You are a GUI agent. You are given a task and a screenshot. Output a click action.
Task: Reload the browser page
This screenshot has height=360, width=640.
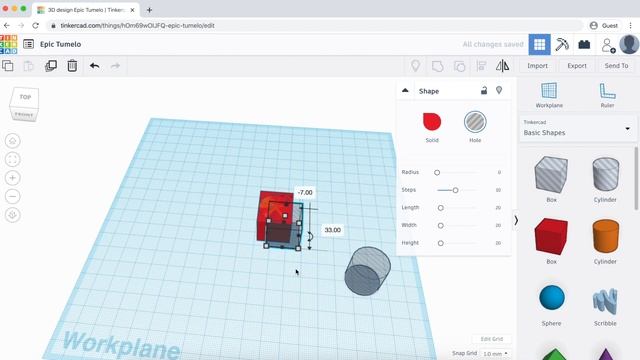(x=36, y=25)
